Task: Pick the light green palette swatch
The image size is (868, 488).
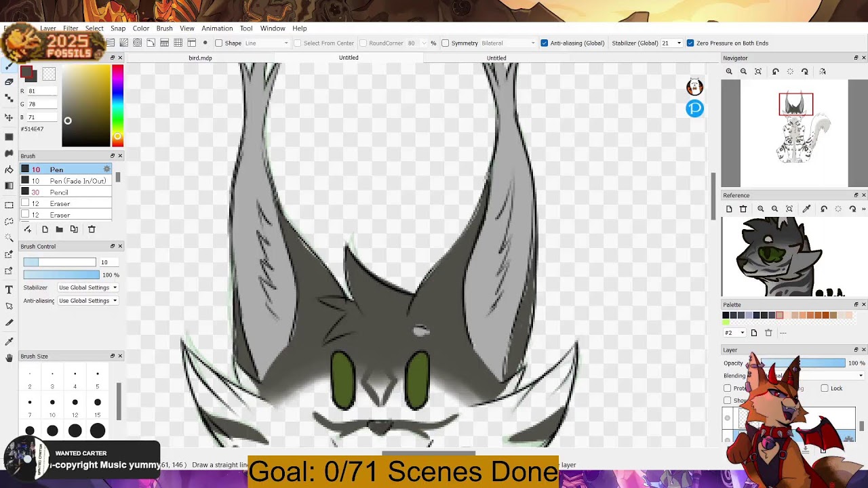Action: 726,322
